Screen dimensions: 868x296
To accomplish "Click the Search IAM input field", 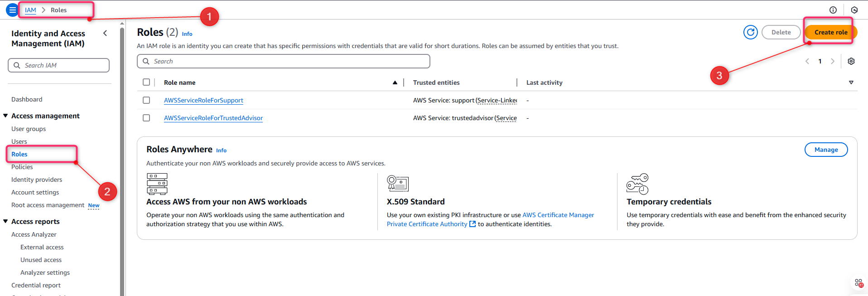I will 58,65.
